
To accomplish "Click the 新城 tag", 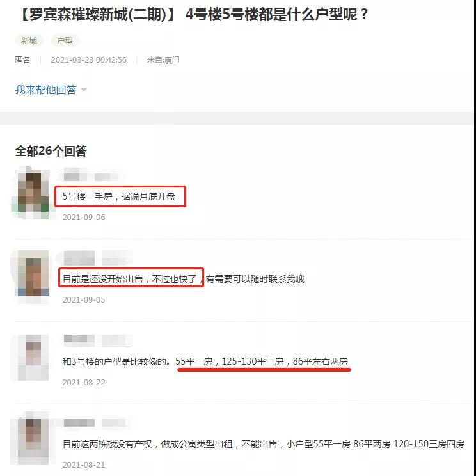I will pos(29,41).
